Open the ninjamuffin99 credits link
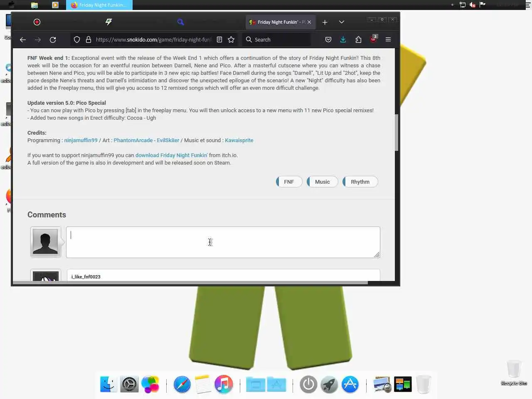 pyautogui.click(x=81, y=140)
